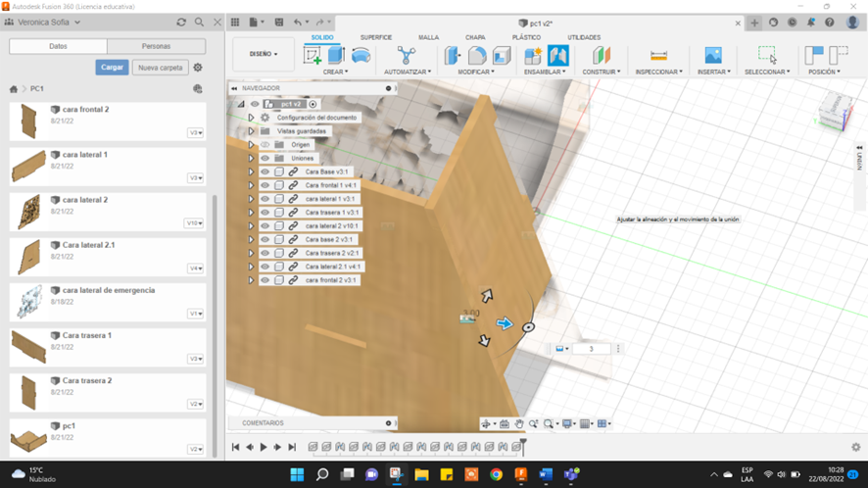
Task: Open the ENSAMBLAR dropdown menu
Action: click(545, 72)
